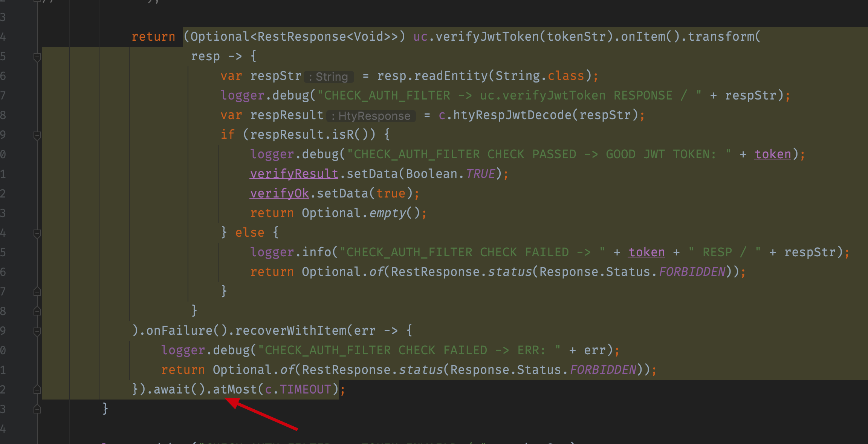The height and width of the screenshot is (444, 868).
Task: Click the 'htyRespJwtDecode' method call
Action: coord(512,115)
